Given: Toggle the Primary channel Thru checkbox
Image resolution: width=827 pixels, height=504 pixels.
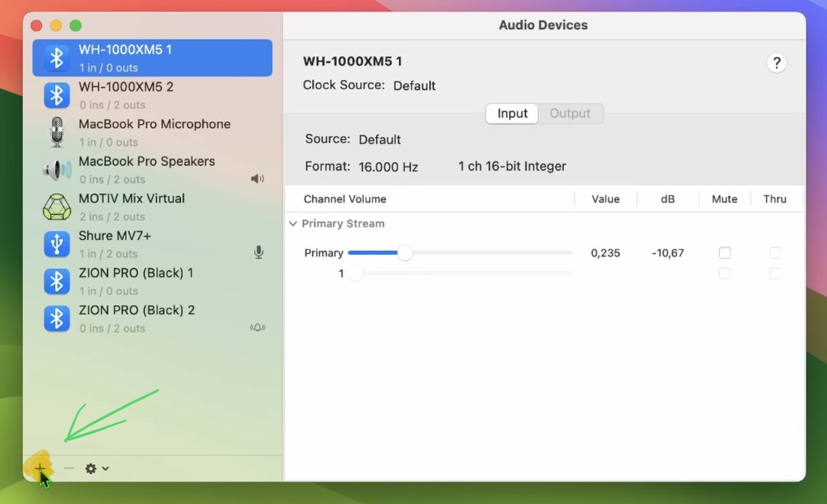Looking at the screenshot, I should (775, 253).
